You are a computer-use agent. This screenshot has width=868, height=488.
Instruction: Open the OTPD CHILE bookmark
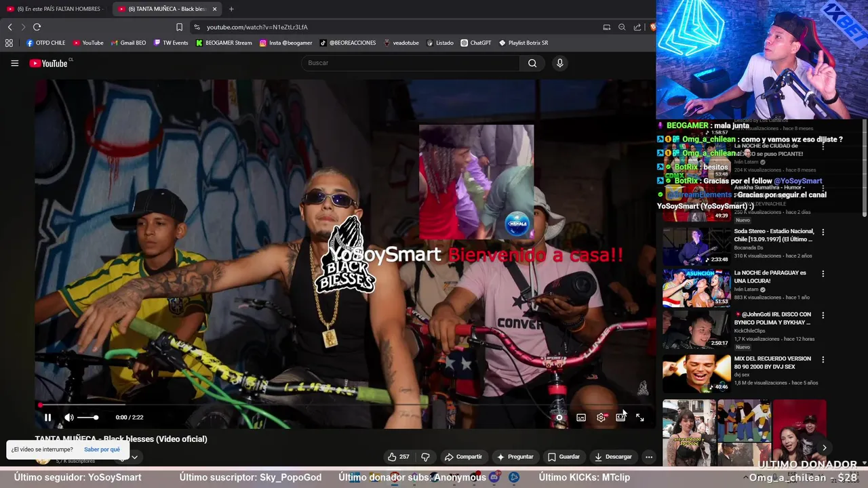click(x=46, y=43)
